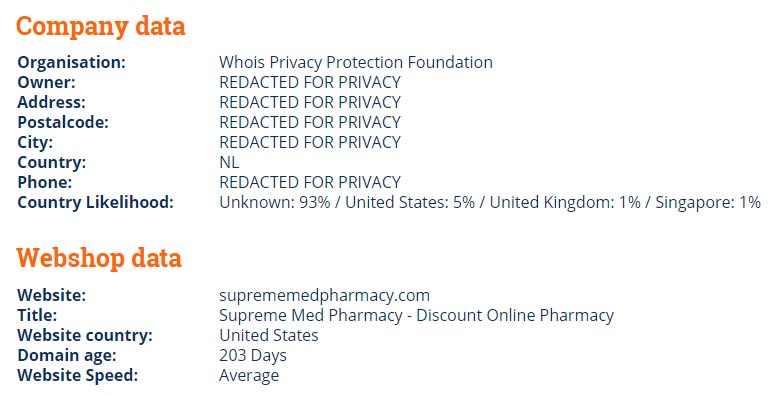Image resolution: width=777 pixels, height=396 pixels.
Task: Click the United States website country value
Action: [x=269, y=336]
